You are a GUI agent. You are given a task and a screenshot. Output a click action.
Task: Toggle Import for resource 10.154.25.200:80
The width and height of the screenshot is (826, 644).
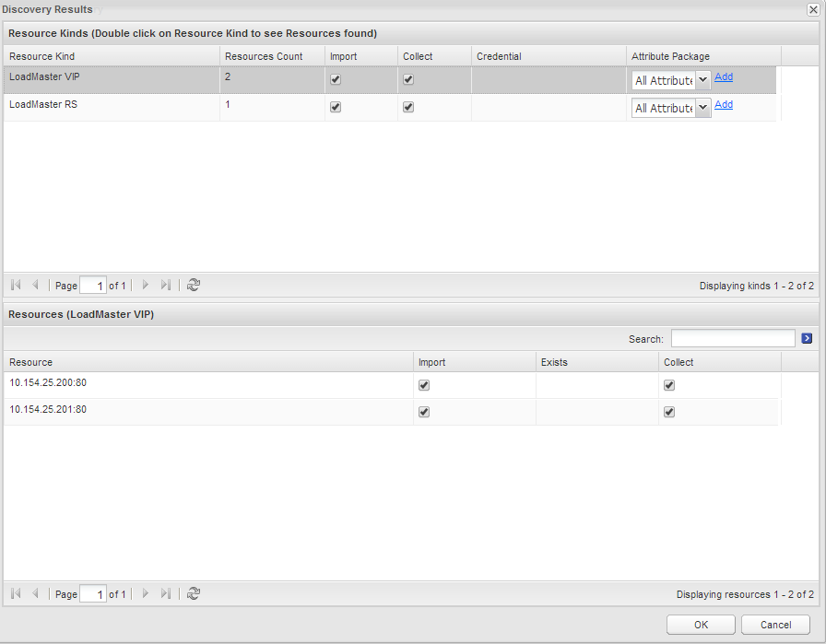coord(423,385)
